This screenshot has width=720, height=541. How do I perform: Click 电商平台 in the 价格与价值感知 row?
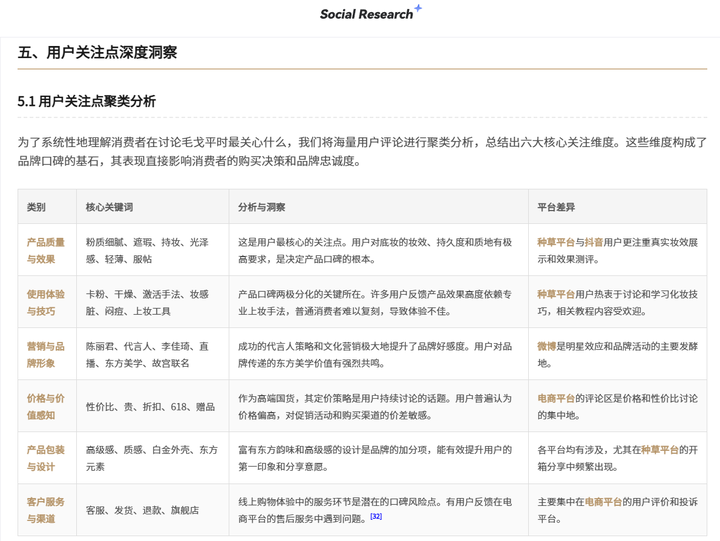(556, 398)
